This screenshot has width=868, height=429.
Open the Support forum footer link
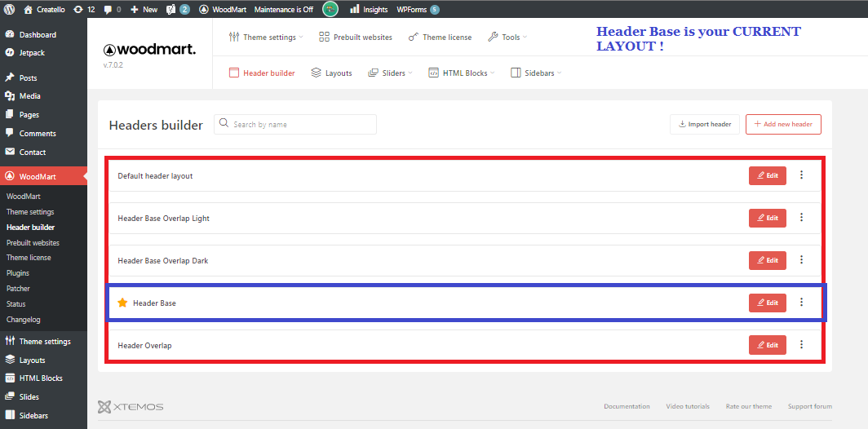click(810, 406)
